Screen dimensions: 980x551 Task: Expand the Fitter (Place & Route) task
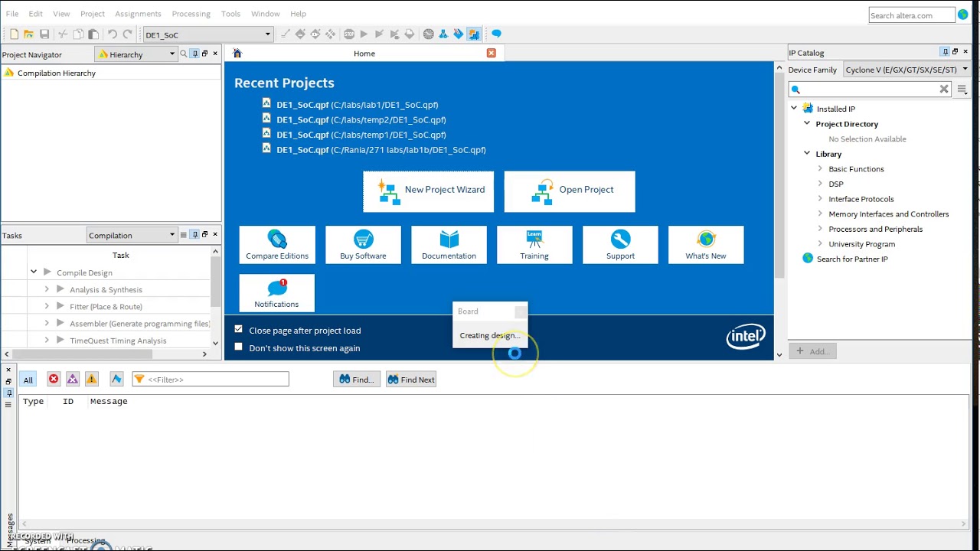47,306
